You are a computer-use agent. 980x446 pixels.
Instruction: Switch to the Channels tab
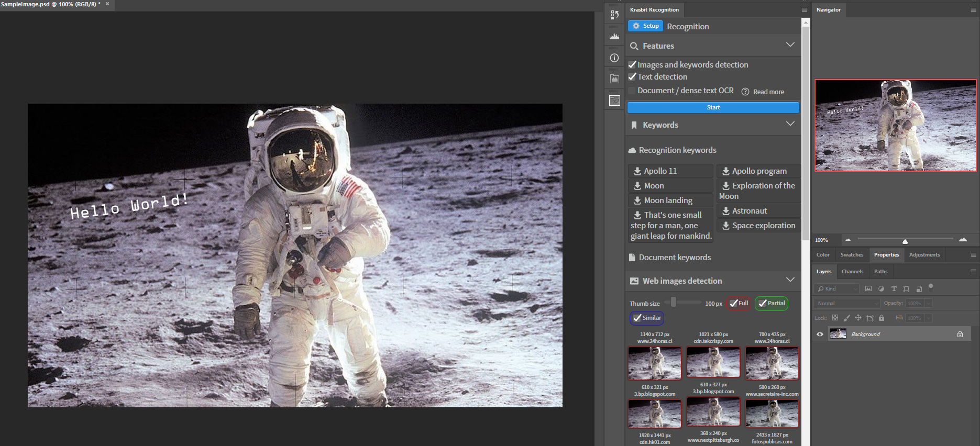[x=852, y=272]
